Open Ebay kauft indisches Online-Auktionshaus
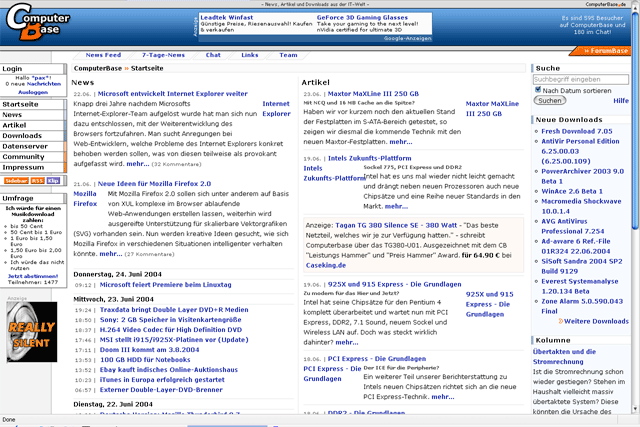This screenshot has width=640, height=427. pos(169,369)
